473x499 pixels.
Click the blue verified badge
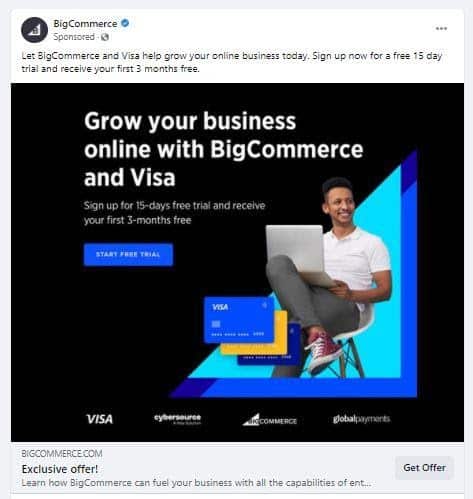(125, 23)
